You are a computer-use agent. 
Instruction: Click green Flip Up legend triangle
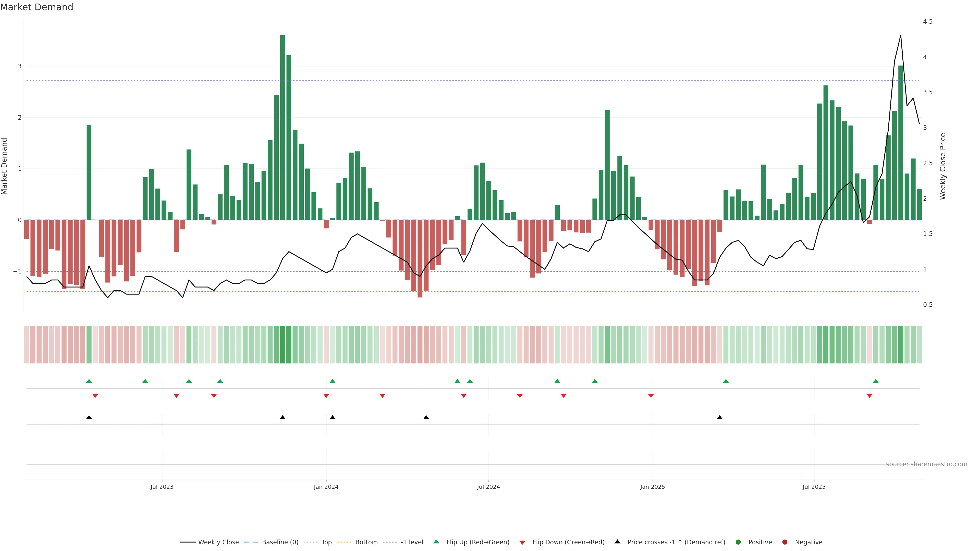[436, 542]
